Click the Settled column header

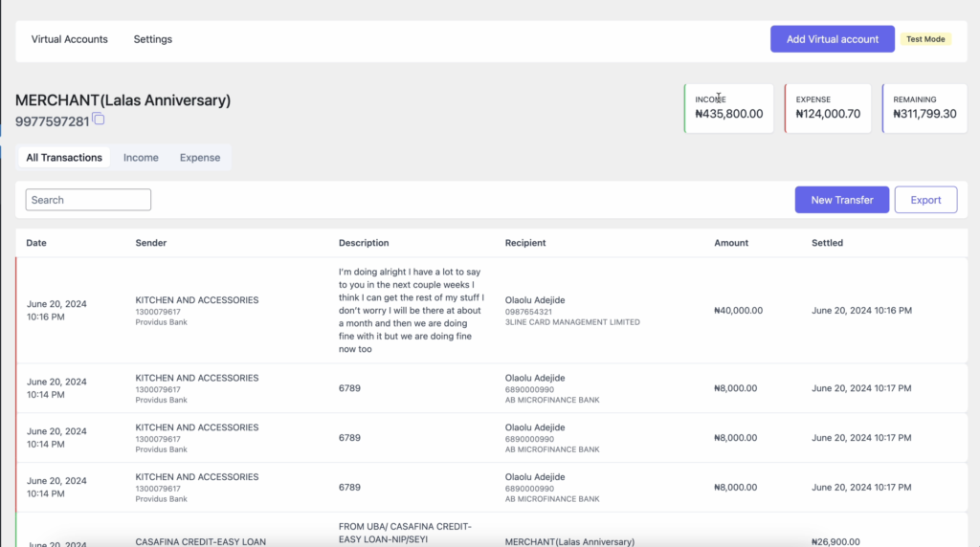(827, 243)
